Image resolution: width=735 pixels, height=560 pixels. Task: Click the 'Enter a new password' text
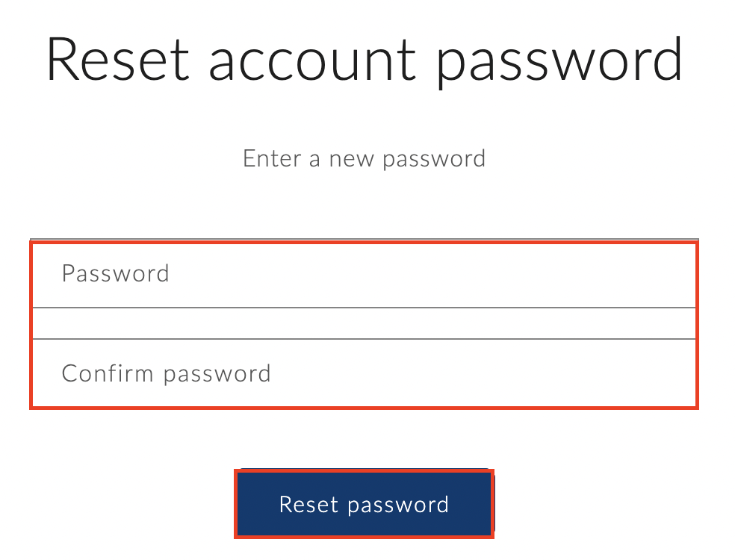[365, 158]
